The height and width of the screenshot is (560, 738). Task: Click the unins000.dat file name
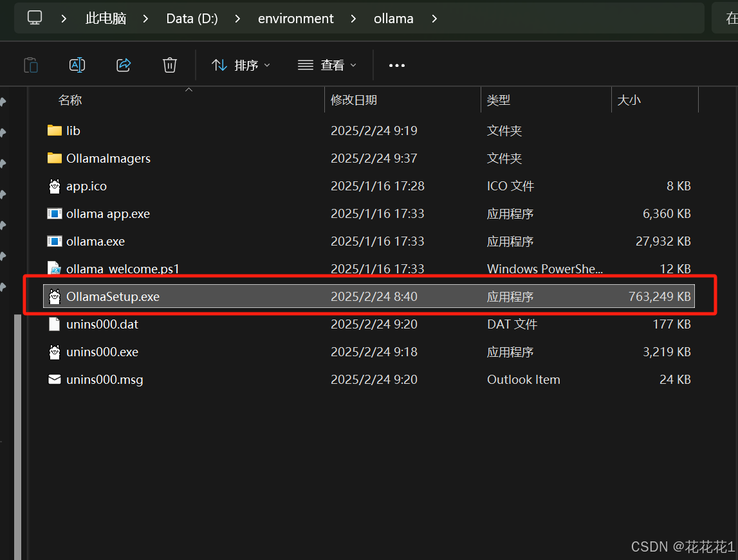pyautogui.click(x=102, y=324)
